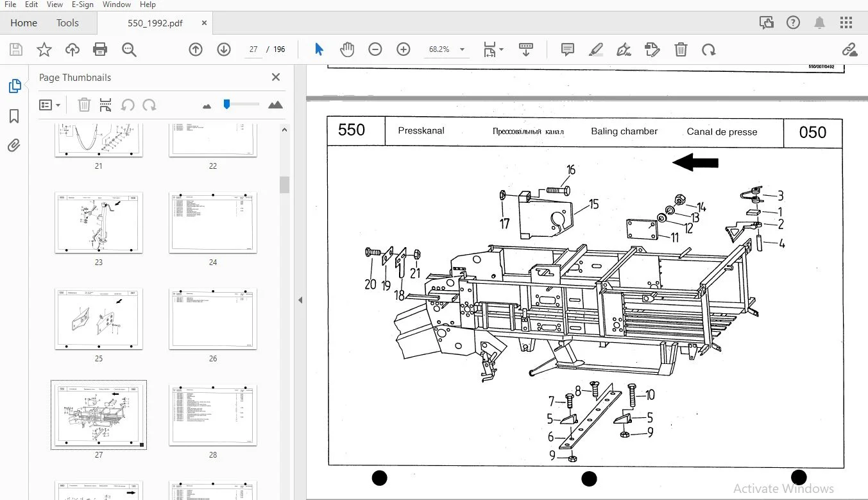Select page 28 thumbnail
The height and width of the screenshot is (500, 868).
click(213, 415)
